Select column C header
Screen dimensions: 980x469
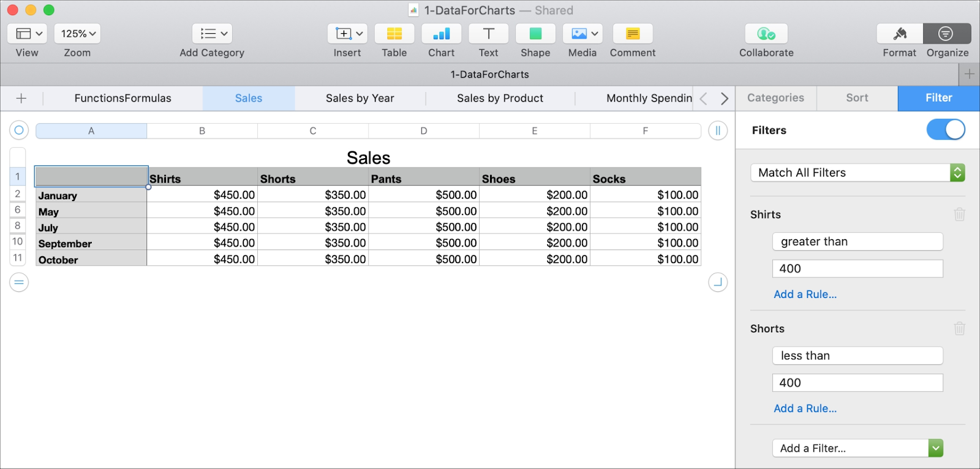(x=313, y=131)
